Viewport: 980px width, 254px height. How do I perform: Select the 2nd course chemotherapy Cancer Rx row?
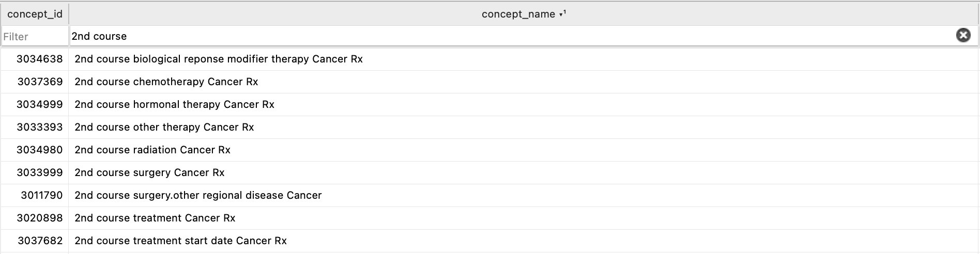(x=490, y=82)
